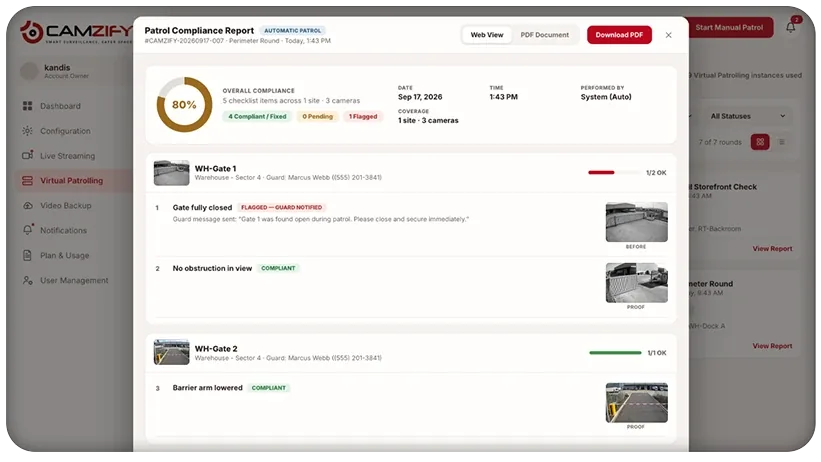The width and height of the screenshot is (821, 462).
Task: Go to Configuration menu item
Action: [65, 131]
